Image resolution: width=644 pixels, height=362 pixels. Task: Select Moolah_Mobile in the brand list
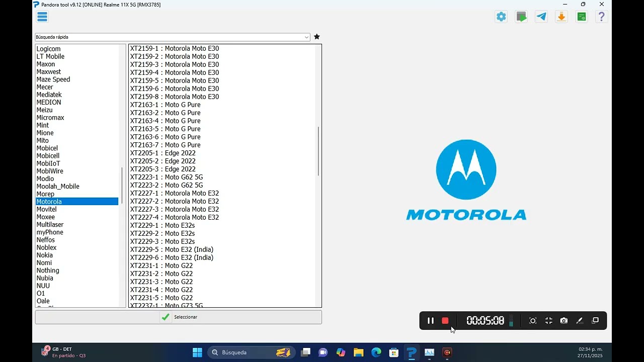[58, 187]
